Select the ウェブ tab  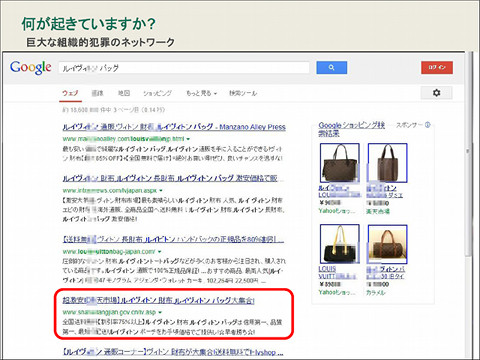70,93
